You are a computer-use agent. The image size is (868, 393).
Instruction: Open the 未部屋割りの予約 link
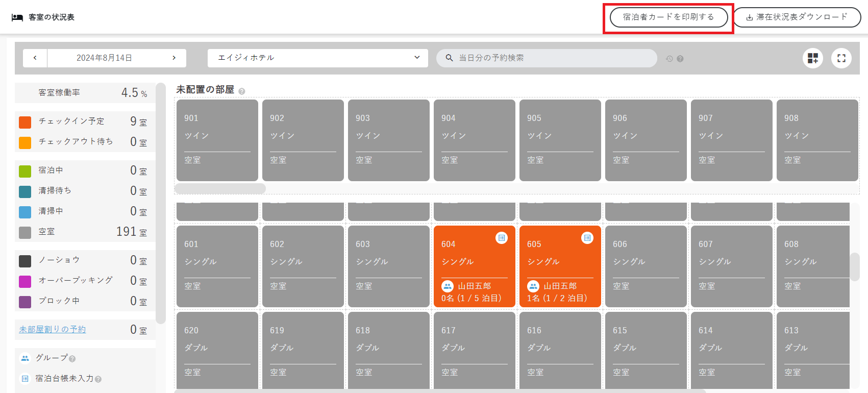pyautogui.click(x=53, y=330)
